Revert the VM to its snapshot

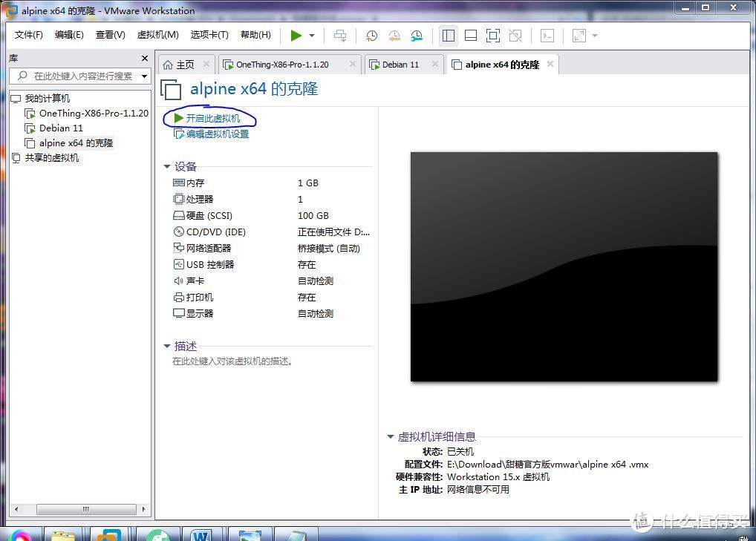coord(394,35)
